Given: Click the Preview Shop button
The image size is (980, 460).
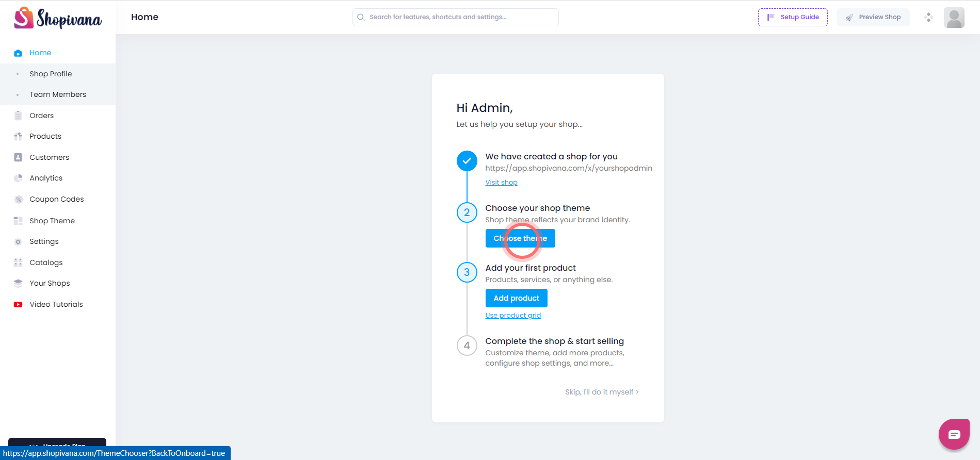Looking at the screenshot, I should pos(873,17).
